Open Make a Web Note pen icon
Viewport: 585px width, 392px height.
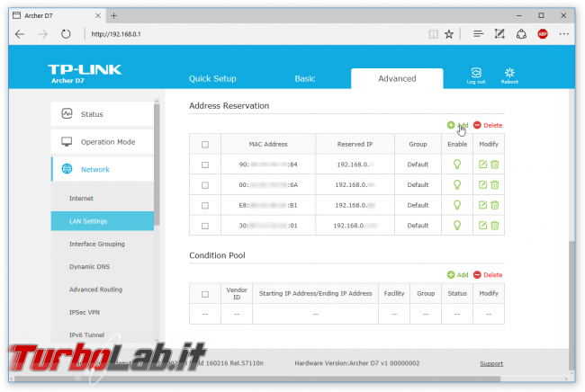point(499,34)
